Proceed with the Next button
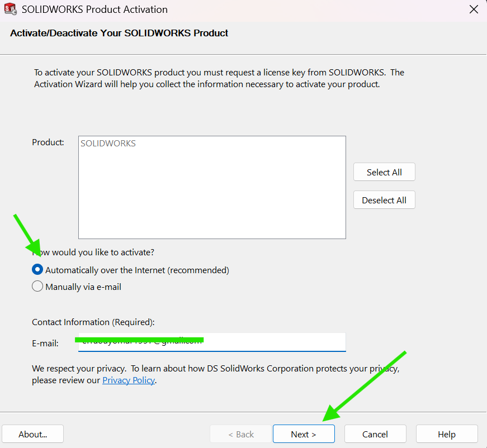This screenshot has width=487, height=448. [x=304, y=433]
